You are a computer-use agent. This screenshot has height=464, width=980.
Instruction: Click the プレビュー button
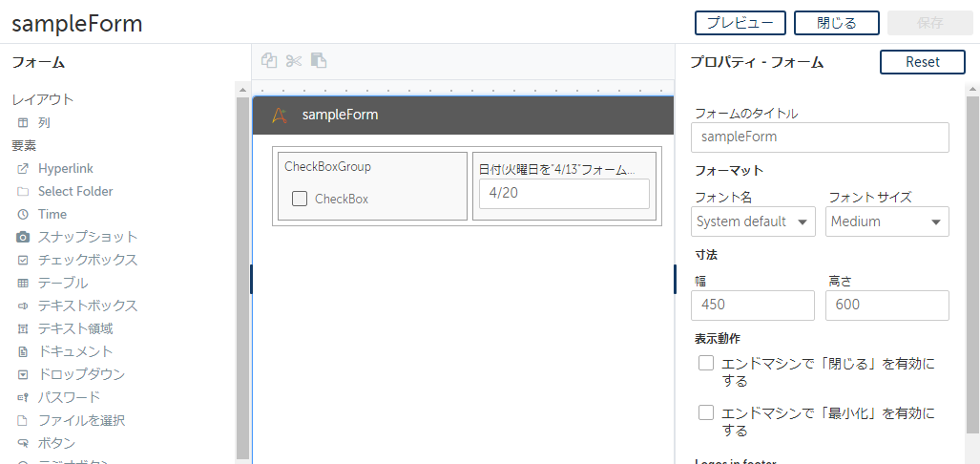740,23
